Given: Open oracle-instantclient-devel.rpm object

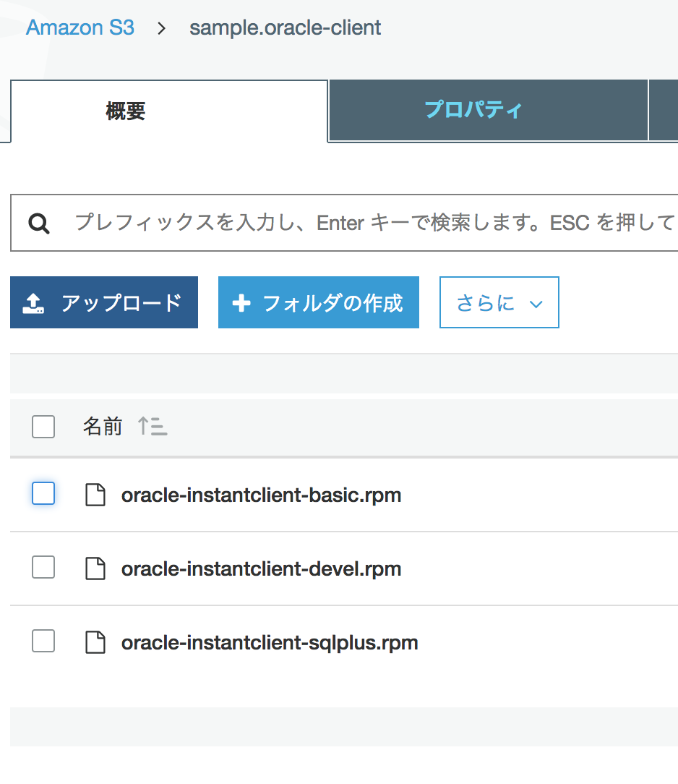Looking at the screenshot, I should pos(262,568).
